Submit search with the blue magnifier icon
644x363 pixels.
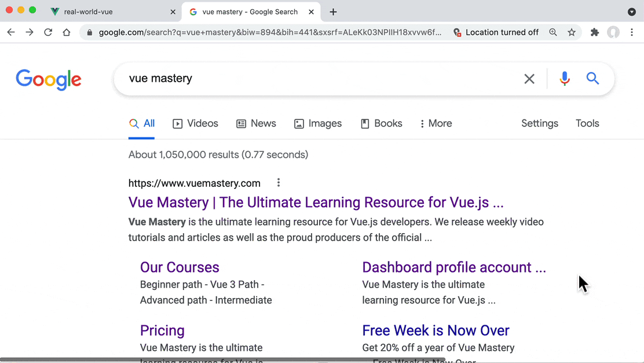tap(592, 78)
